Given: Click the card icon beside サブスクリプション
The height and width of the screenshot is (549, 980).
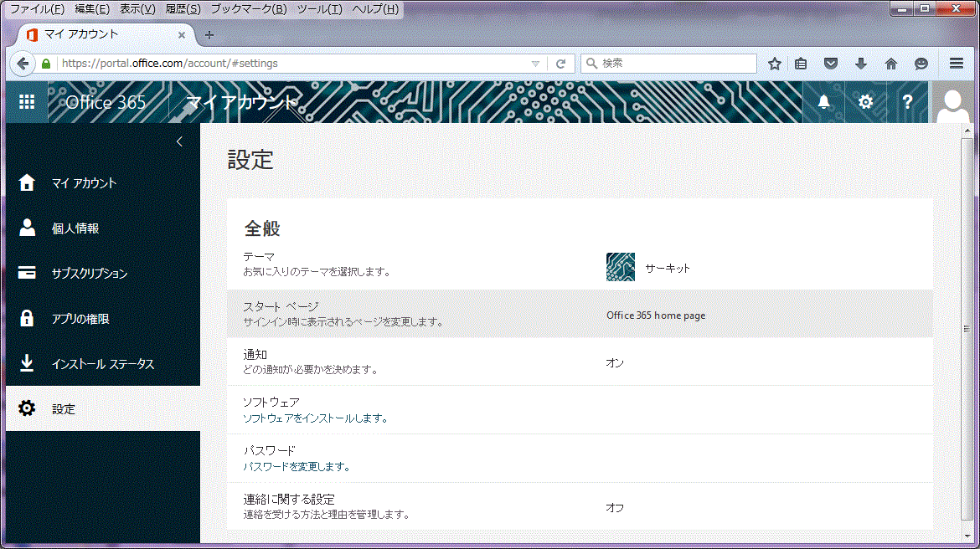Looking at the screenshot, I should (27, 273).
